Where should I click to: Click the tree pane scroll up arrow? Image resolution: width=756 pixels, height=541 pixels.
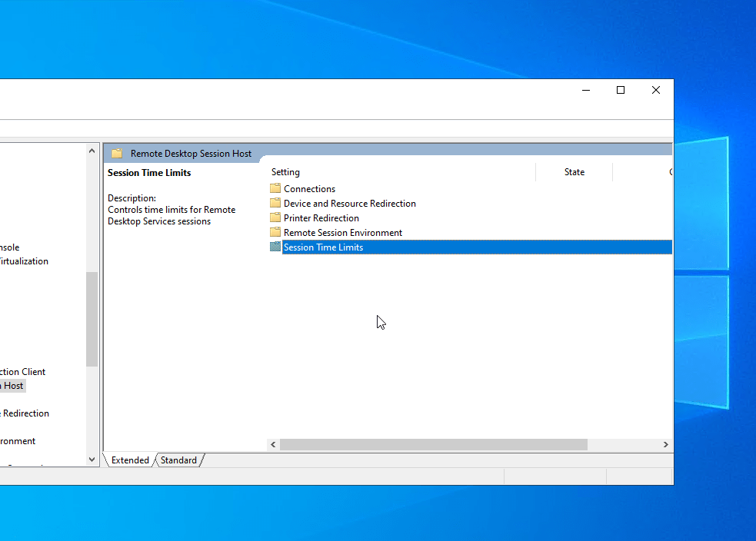tap(92, 151)
